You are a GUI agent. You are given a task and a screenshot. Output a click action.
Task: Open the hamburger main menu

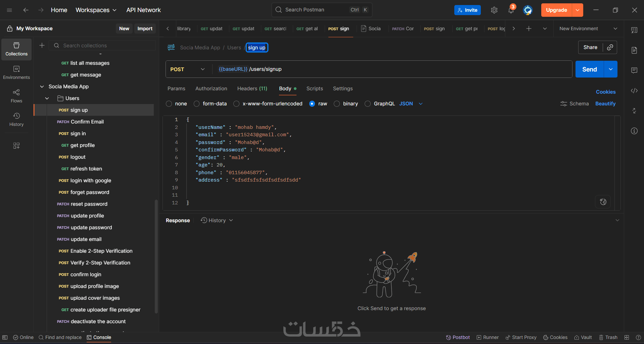(9, 10)
